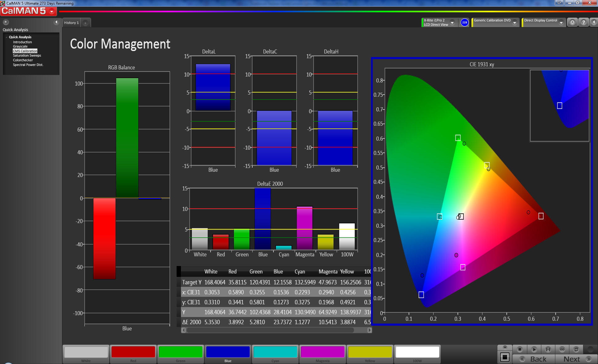The height and width of the screenshot is (364, 598).
Task: Expand Generic Calibration DVD source dropdown
Action: (x=515, y=22)
